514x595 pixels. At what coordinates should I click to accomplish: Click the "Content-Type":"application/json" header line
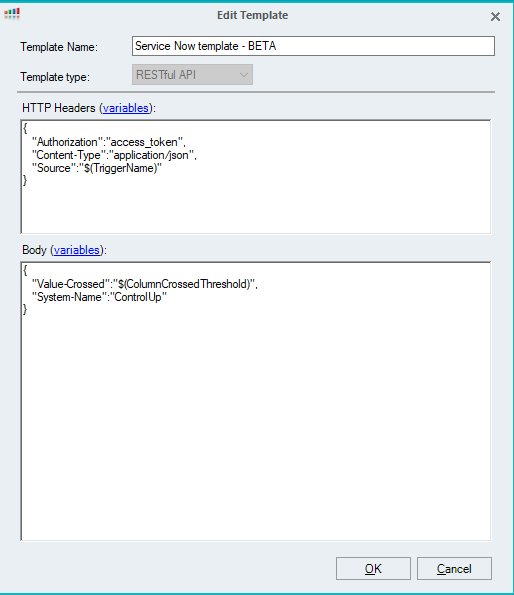click(x=114, y=155)
